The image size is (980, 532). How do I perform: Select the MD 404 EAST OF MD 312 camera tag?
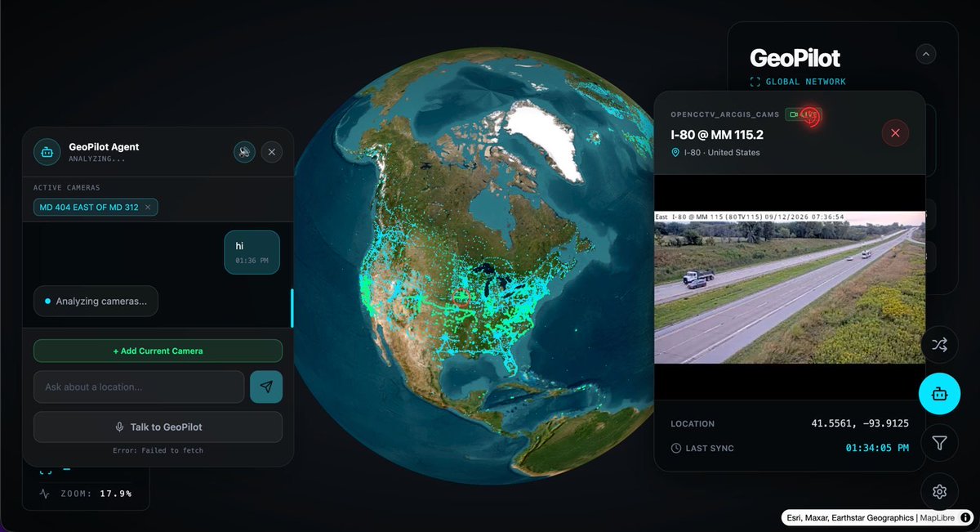click(96, 208)
